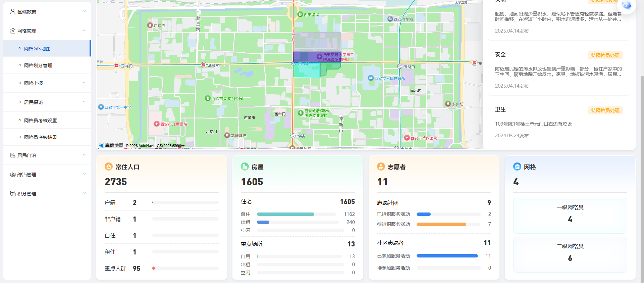The image size is (644, 283).
Task: Click the 房屋 green building icon
Action: point(245,167)
